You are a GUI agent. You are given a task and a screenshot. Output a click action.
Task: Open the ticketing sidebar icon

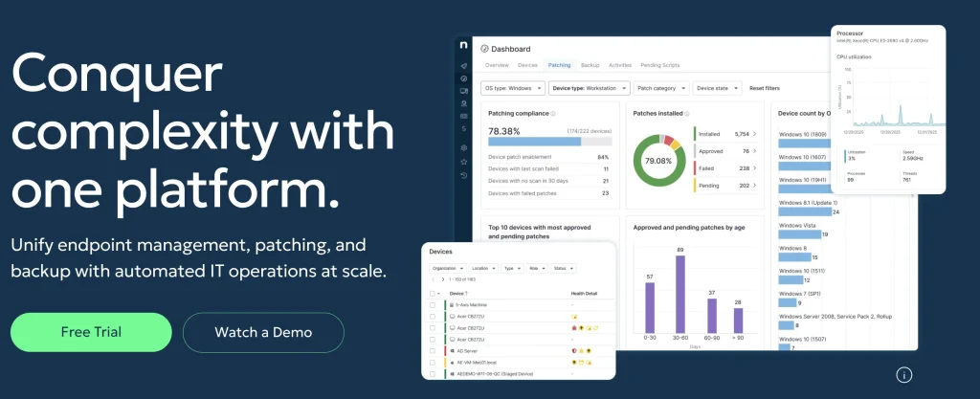[463, 116]
